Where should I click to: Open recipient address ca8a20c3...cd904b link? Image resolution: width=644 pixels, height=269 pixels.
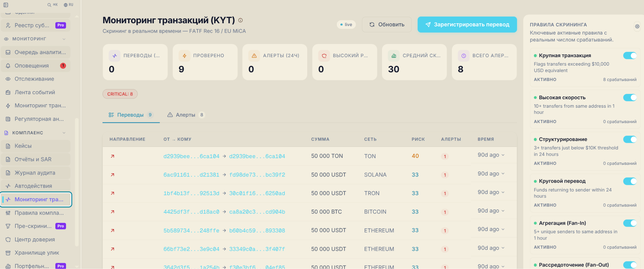(x=257, y=212)
